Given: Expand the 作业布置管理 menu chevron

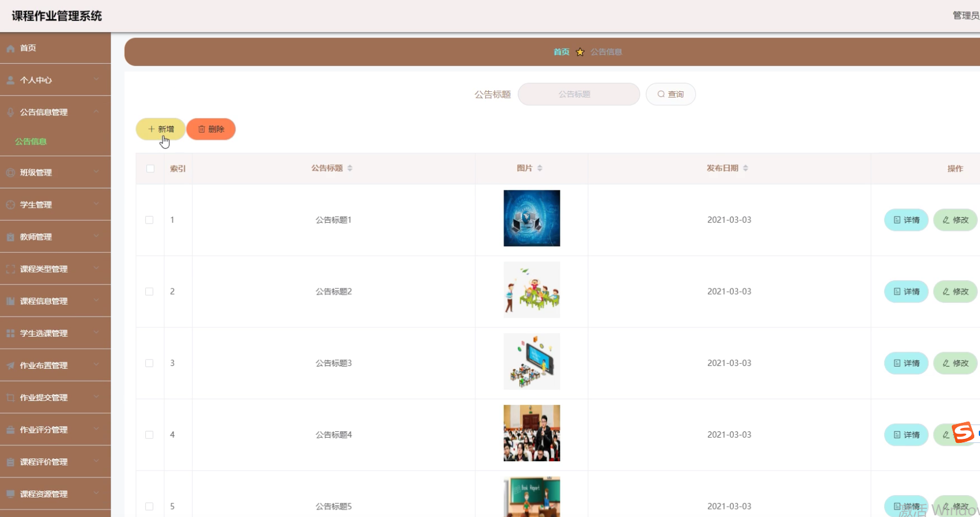Looking at the screenshot, I should [x=96, y=364].
